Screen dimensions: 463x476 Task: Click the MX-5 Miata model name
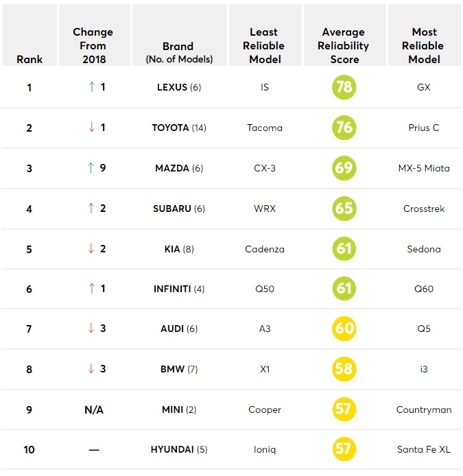click(x=424, y=168)
